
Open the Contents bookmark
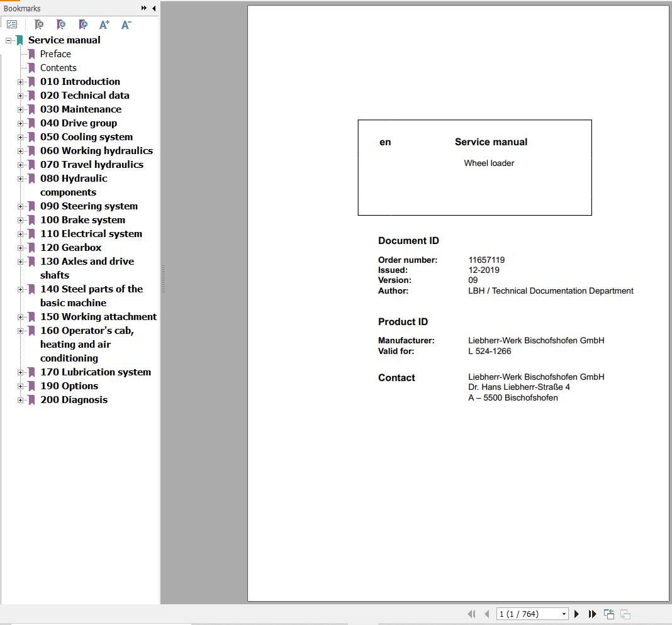[59, 68]
